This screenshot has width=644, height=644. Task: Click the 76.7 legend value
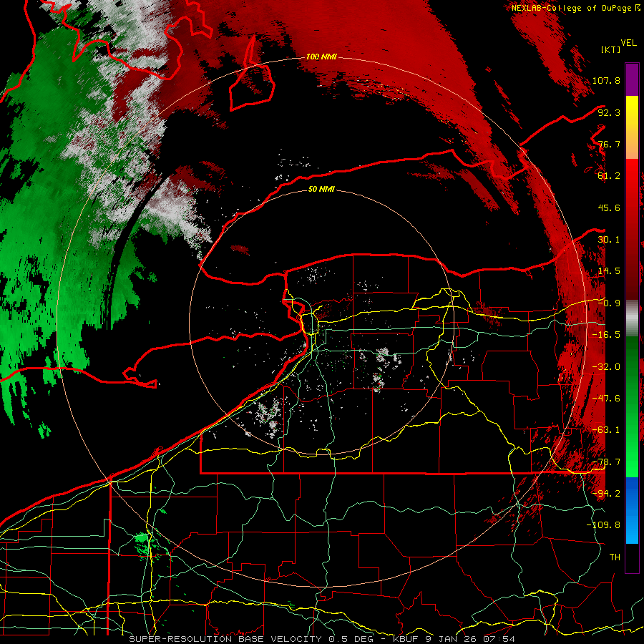pos(609,144)
